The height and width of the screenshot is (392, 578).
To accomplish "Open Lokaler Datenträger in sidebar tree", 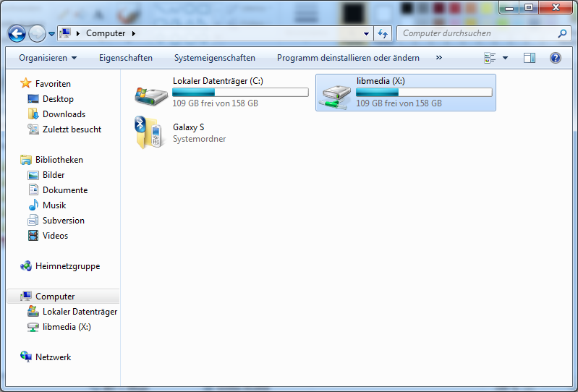I will pos(80,312).
